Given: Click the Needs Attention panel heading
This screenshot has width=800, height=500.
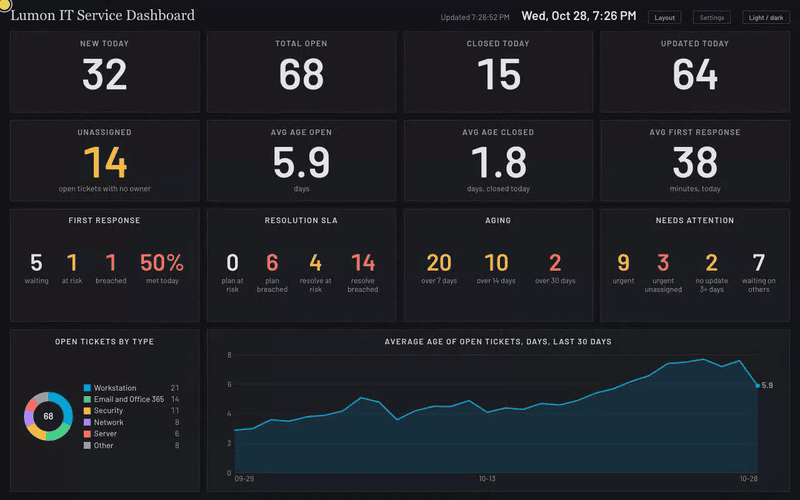Looking at the screenshot, I should [x=695, y=220].
